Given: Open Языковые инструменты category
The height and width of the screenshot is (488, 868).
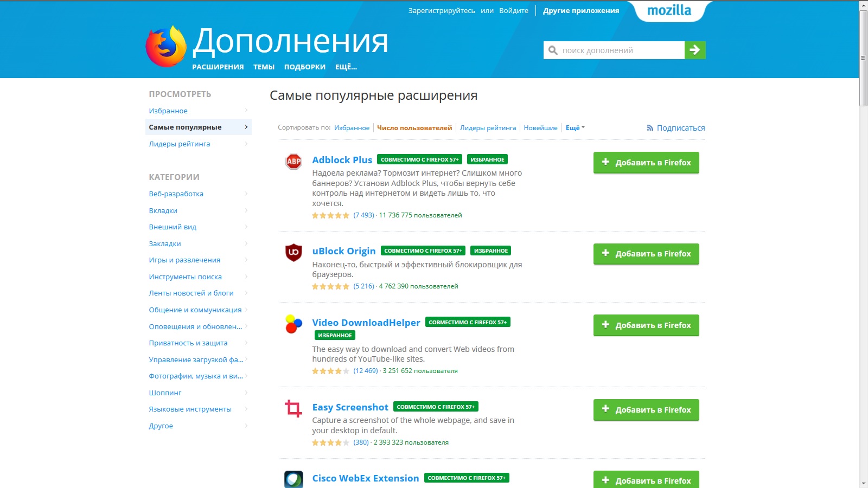Looking at the screenshot, I should (199, 409).
